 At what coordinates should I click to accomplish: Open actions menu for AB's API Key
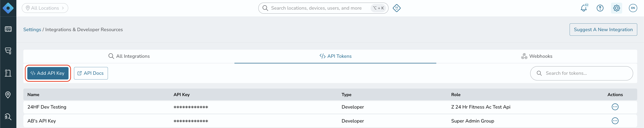click(615, 121)
